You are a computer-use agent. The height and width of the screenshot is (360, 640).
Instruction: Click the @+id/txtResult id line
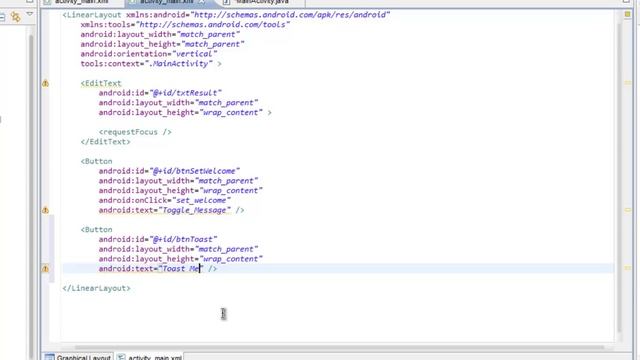coord(160,93)
